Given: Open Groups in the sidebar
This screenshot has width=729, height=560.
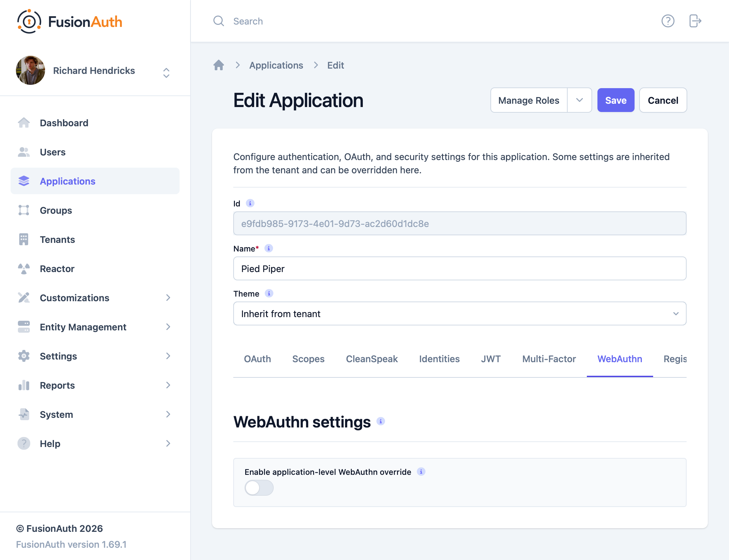Looking at the screenshot, I should [95, 210].
